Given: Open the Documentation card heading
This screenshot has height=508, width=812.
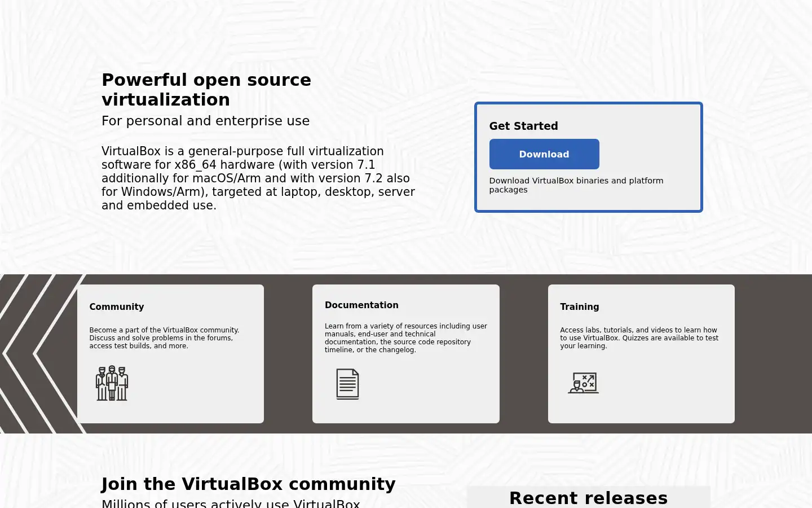Looking at the screenshot, I should (361, 305).
